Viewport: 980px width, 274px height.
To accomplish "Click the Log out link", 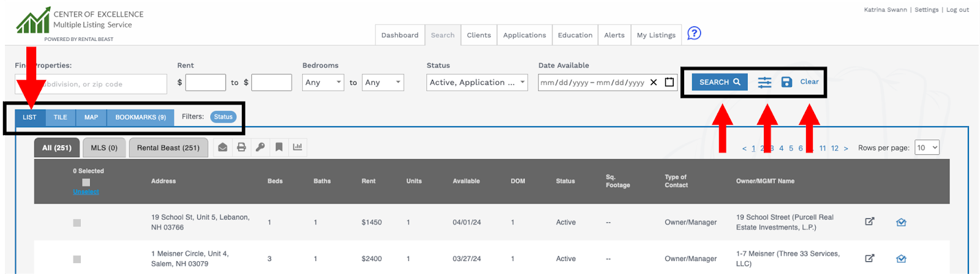I will (957, 10).
